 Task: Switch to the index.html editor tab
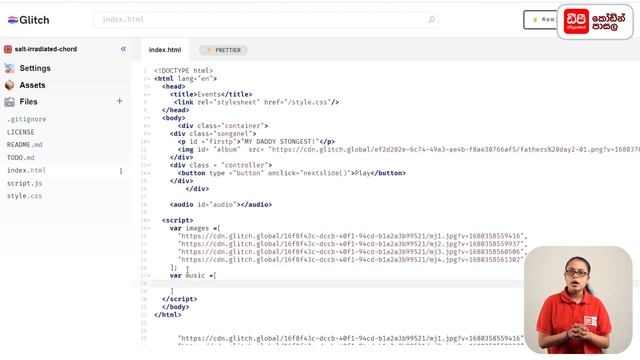pos(165,50)
